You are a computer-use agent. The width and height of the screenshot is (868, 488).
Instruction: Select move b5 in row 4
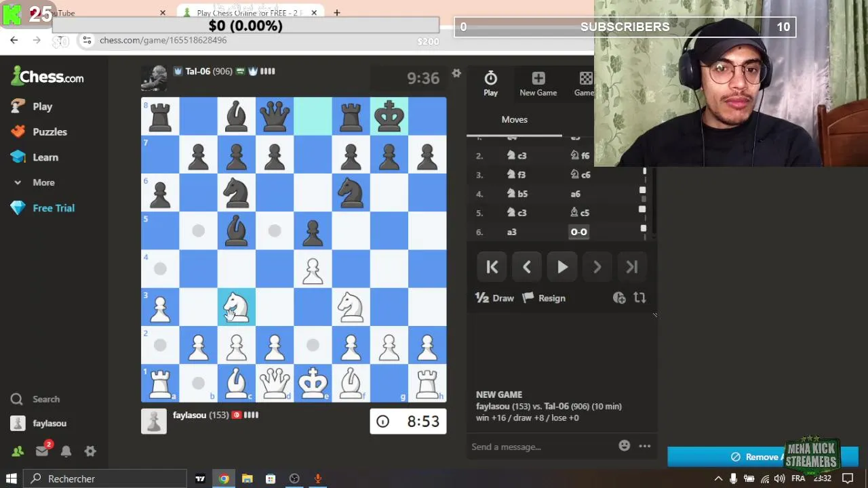pyautogui.click(x=517, y=194)
